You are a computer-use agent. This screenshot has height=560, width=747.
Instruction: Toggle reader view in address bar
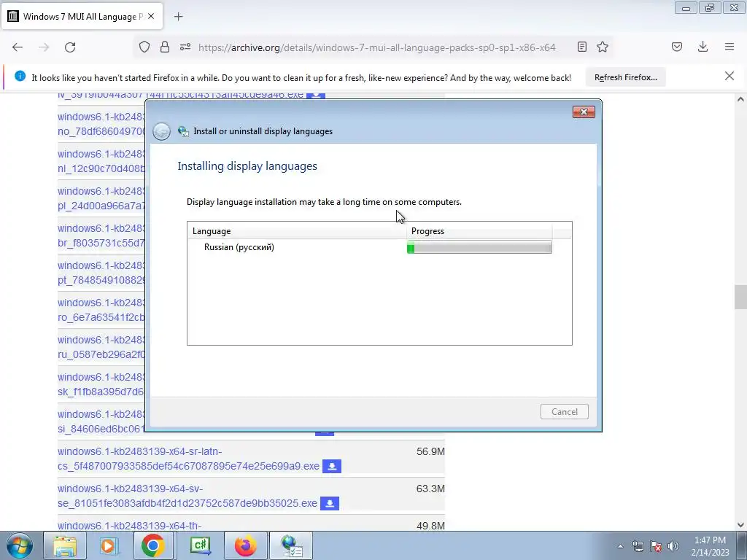[x=581, y=47]
